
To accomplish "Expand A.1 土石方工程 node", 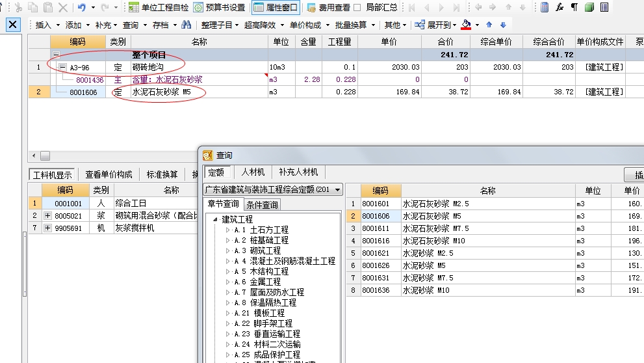I will 227,230.
